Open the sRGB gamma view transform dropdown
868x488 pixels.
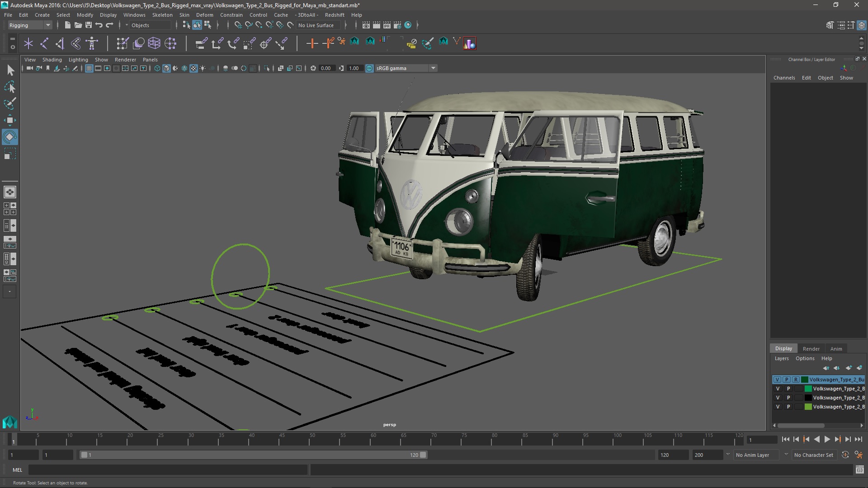pos(406,68)
